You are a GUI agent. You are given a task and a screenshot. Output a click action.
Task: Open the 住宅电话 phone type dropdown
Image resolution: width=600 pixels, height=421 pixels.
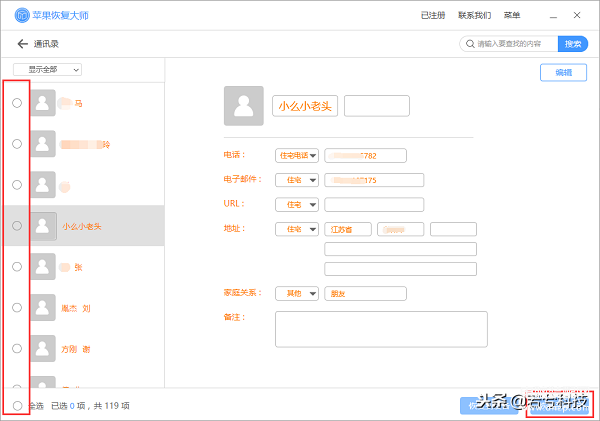297,156
